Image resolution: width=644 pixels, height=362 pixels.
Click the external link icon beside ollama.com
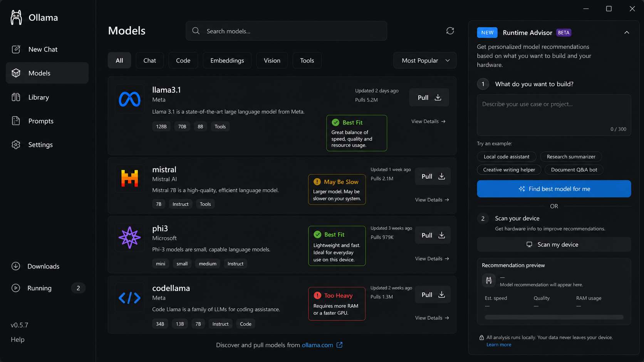[339, 345]
